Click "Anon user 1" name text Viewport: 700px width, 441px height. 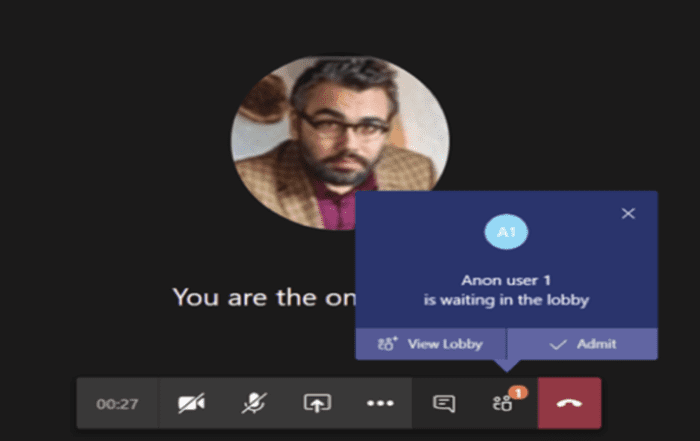point(506,280)
